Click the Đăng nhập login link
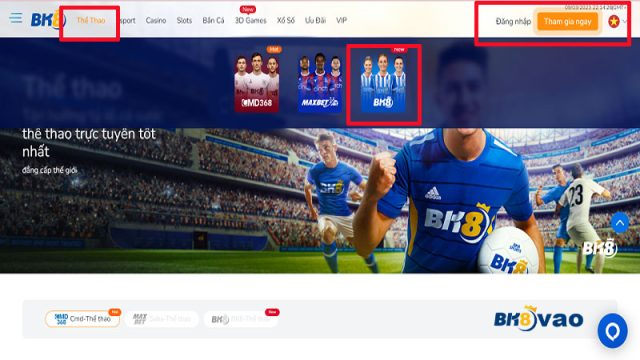This screenshot has width=640, height=360. pyautogui.click(x=513, y=22)
